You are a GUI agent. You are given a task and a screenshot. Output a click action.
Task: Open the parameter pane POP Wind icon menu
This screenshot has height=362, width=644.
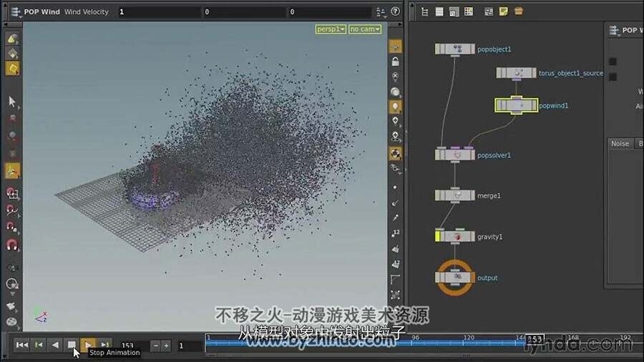click(x=614, y=30)
